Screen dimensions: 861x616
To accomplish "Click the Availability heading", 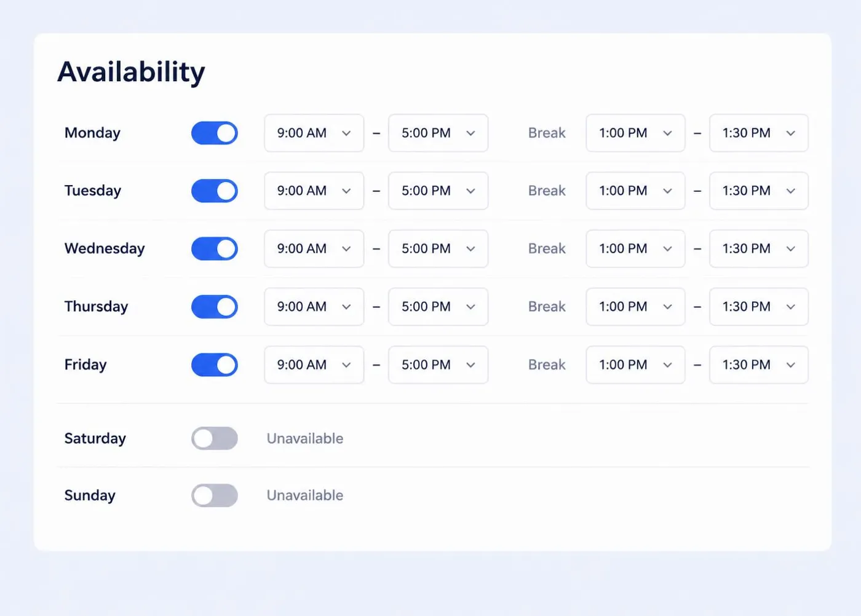I will tap(131, 72).
